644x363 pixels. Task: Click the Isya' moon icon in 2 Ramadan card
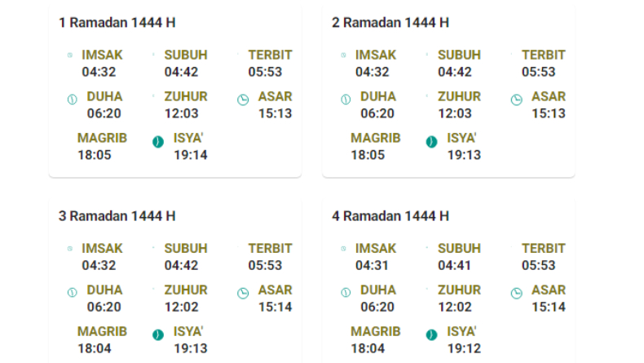click(432, 142)
